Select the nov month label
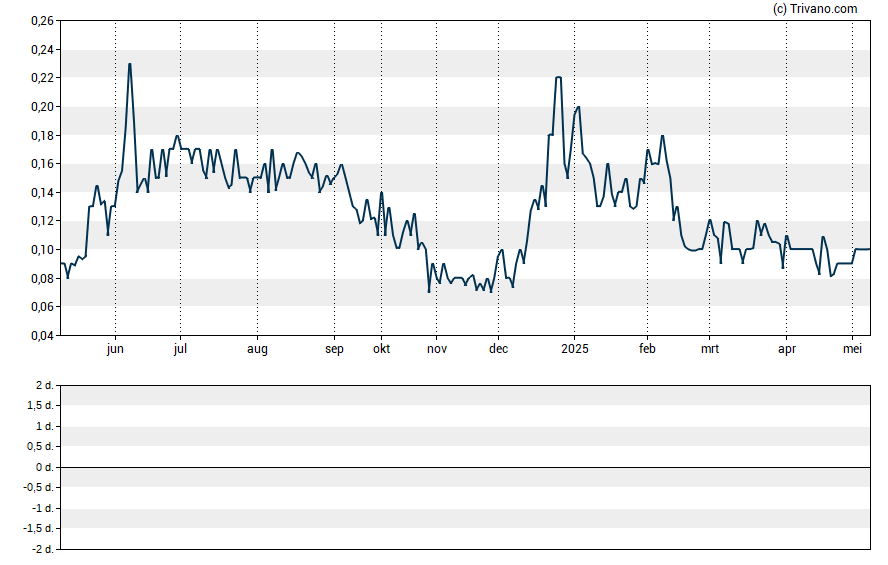 pos(437,349)
